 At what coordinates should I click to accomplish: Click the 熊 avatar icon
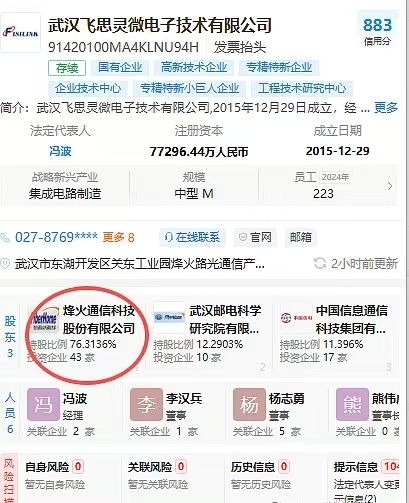click(352, 404)
